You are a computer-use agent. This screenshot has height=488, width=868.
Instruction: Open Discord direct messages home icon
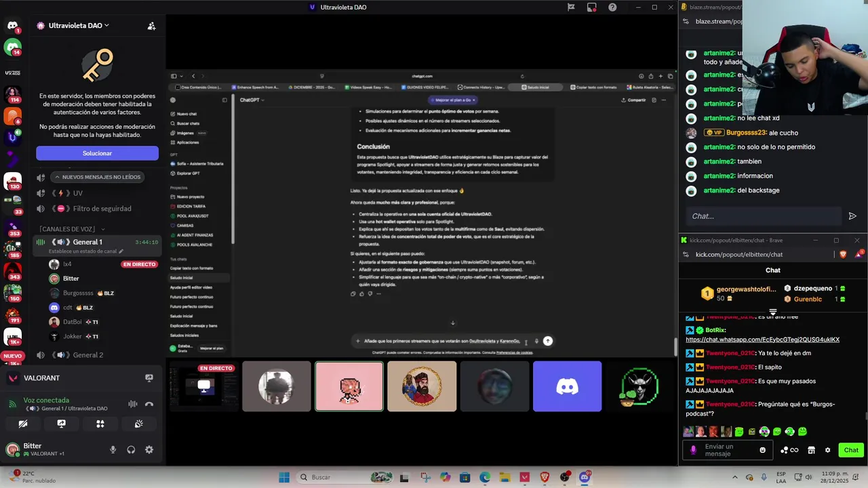coord(12,26)
